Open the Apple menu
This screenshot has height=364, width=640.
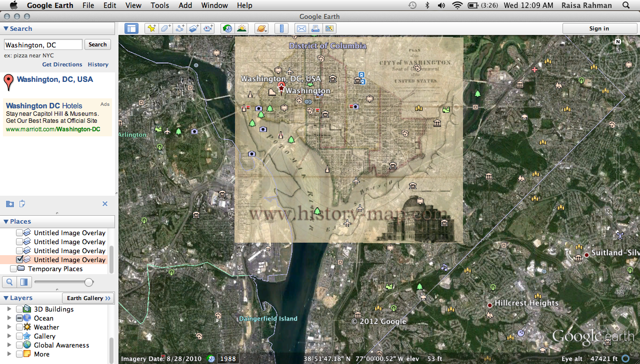pos(13,5)
